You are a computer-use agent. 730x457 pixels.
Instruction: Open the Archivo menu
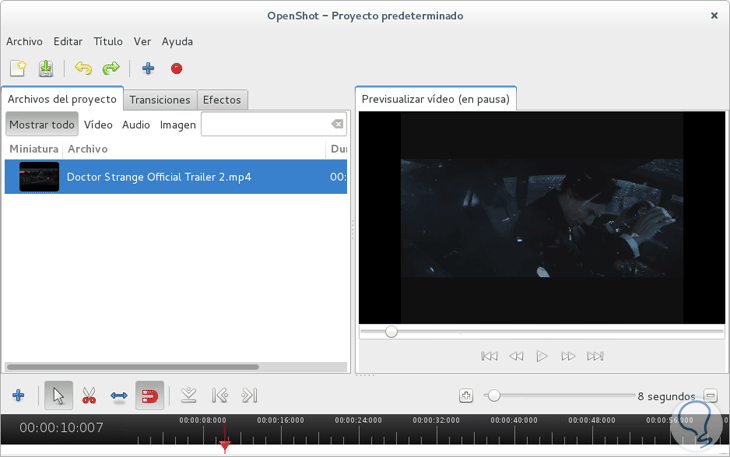(24, 41)
